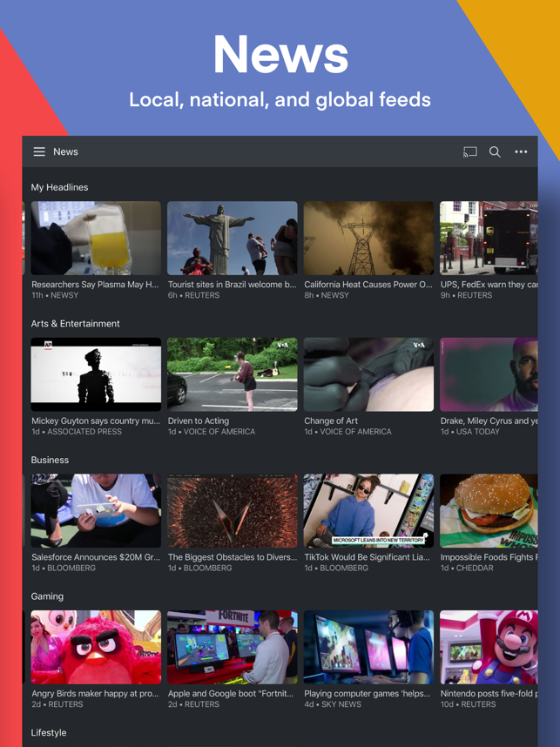560x747 pixels.
Task: Click the '10d • REUTERS' source label
Action: point(468,703)
